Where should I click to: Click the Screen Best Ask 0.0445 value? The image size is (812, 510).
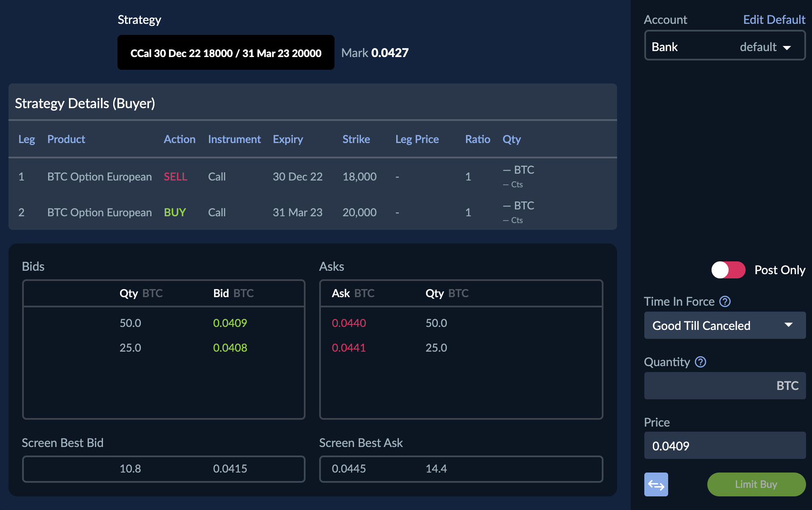click(x=349, y=469)
